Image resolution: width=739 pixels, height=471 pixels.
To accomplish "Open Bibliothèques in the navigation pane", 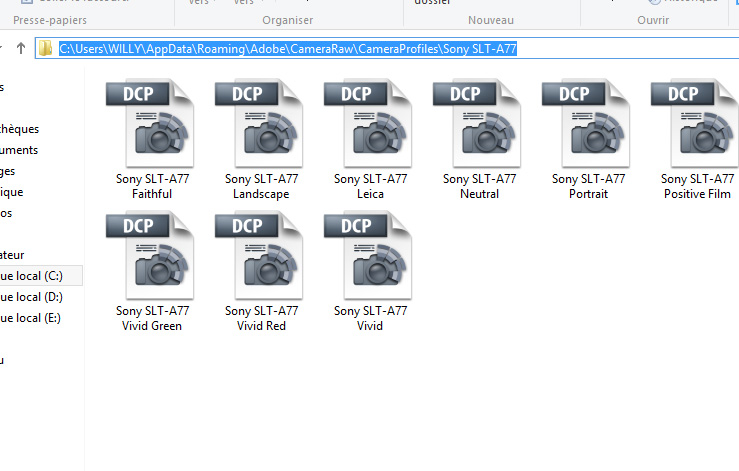I will tap(20, 129).
